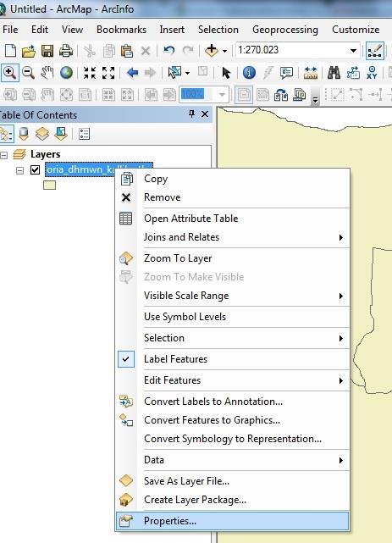Open the File menu

point(10,30)
